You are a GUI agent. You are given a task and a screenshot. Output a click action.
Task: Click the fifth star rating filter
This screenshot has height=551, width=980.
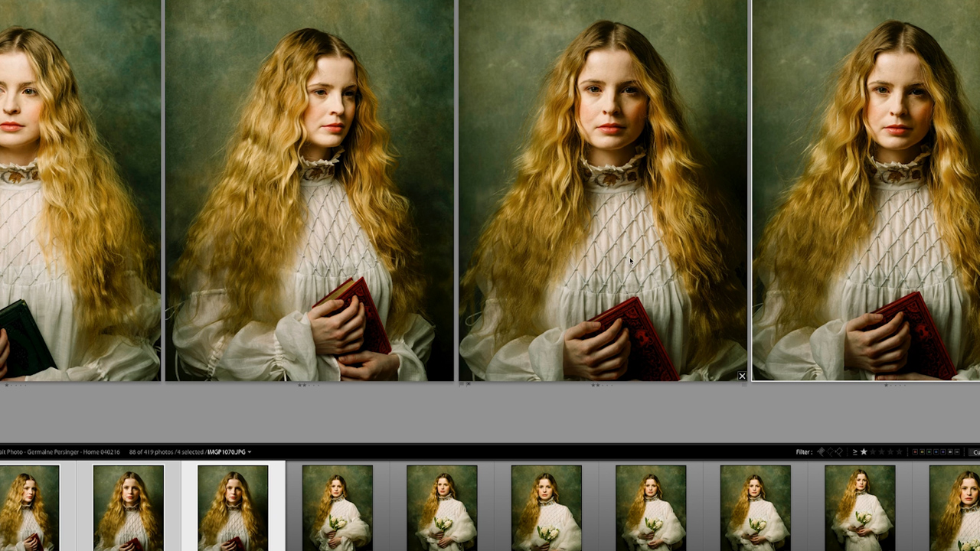(x=899, y=452)
